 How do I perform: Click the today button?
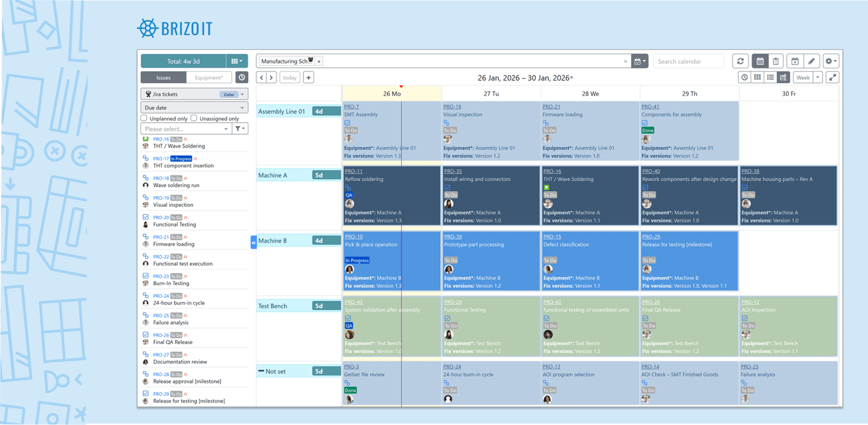pyautogui.click(x=289, y=77)
